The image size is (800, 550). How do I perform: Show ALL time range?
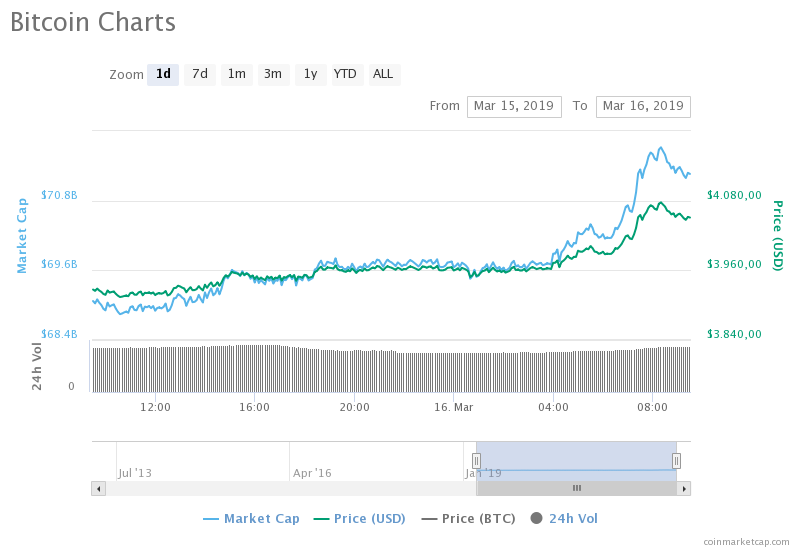tap(384, 74)
